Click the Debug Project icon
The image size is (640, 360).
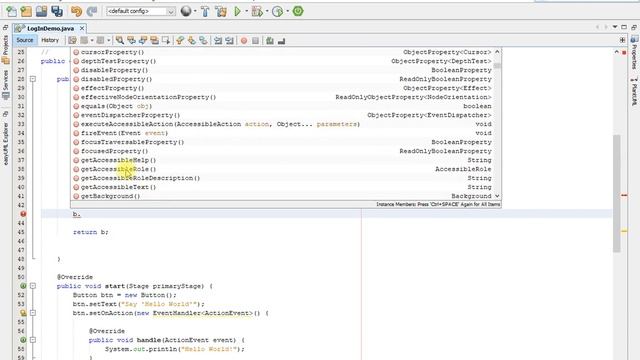coord(257,11)
